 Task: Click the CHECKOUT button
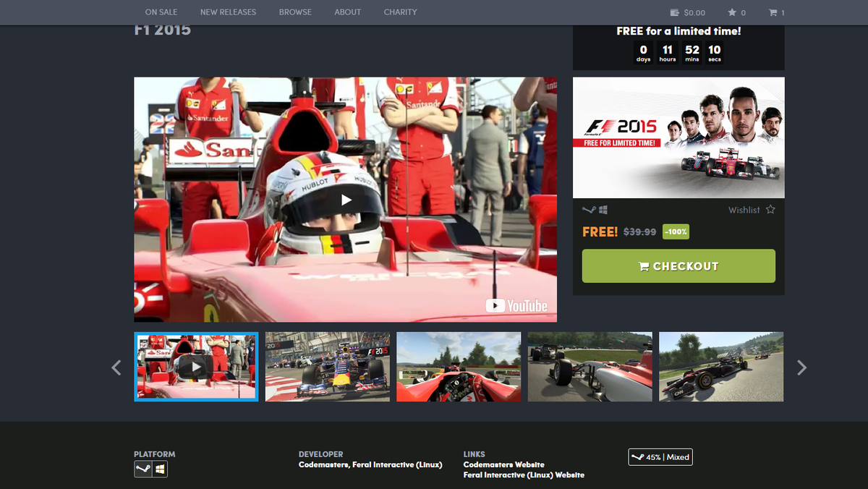click(x=678, y=266)
